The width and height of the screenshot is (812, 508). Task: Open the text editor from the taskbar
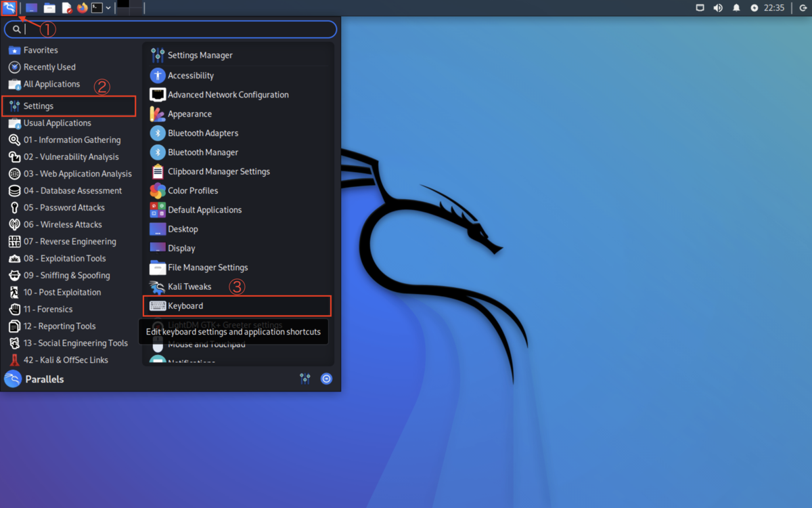click(67, 8)
